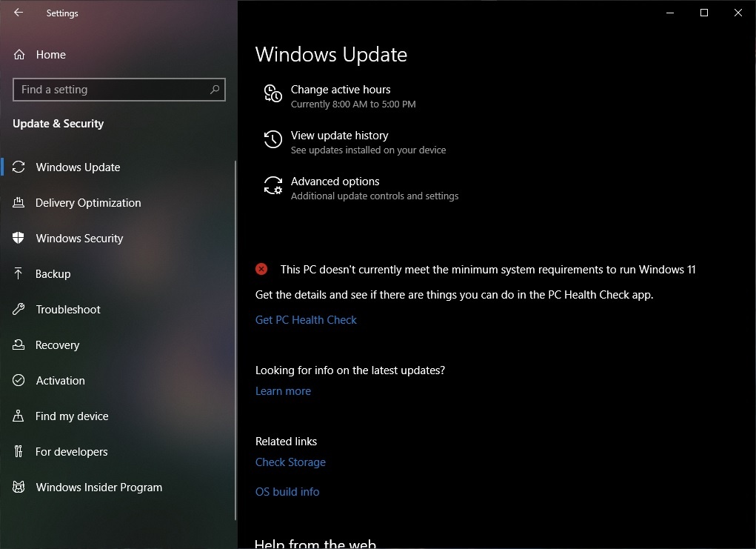Open Windows Insider Program settings
The image size is (756, 549).
[x=118, y=488]
